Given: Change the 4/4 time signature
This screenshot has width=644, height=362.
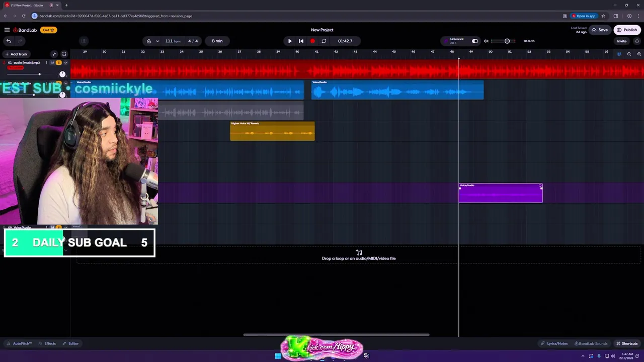Looking at the screenshot, I should [193, 41].
